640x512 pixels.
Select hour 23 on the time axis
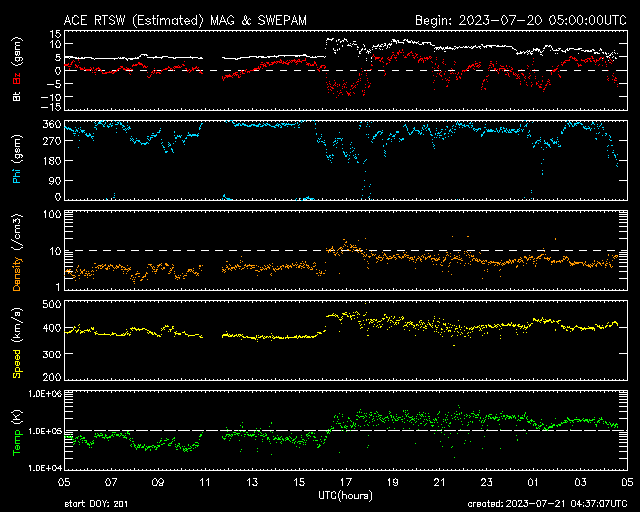[487, 482]
